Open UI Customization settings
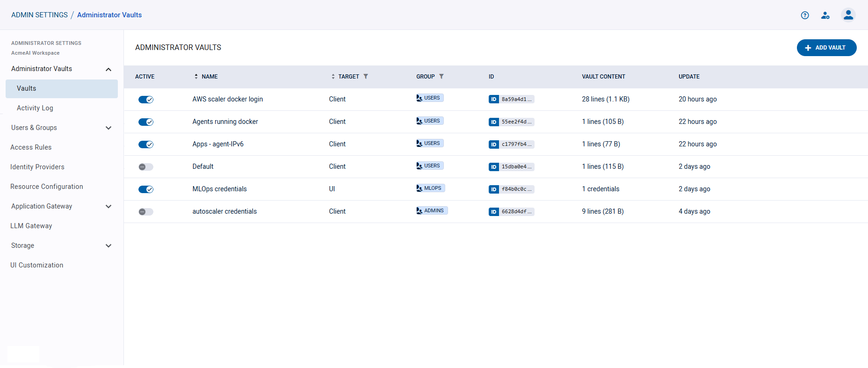The image size is (868, 368). [37, 265]
